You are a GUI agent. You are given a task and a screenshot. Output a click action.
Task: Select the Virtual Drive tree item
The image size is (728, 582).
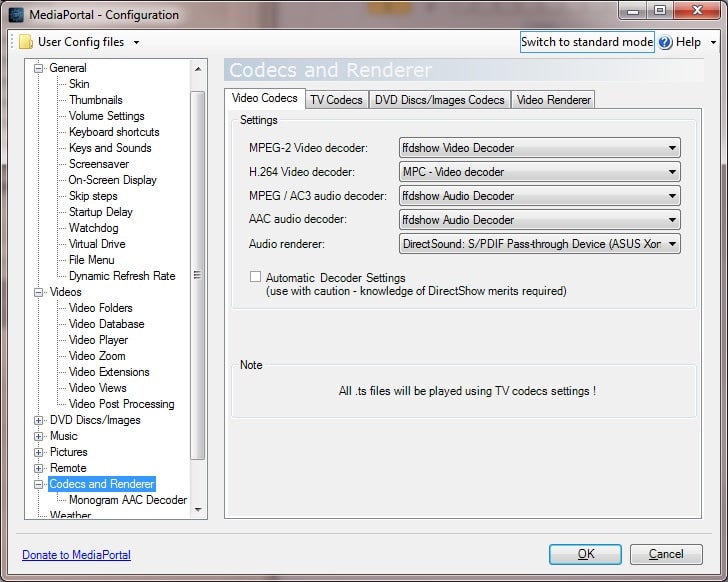(x=97, y=244)
